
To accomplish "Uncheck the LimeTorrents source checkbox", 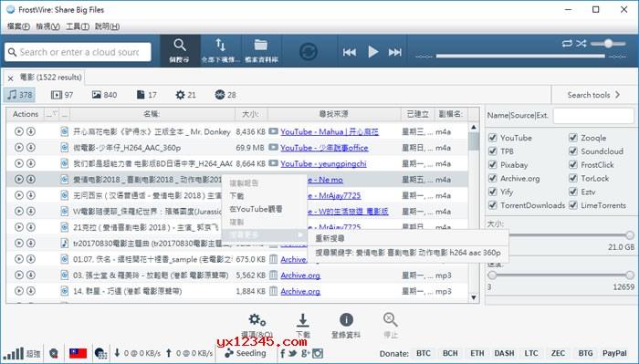I will [x=573, y=204].
